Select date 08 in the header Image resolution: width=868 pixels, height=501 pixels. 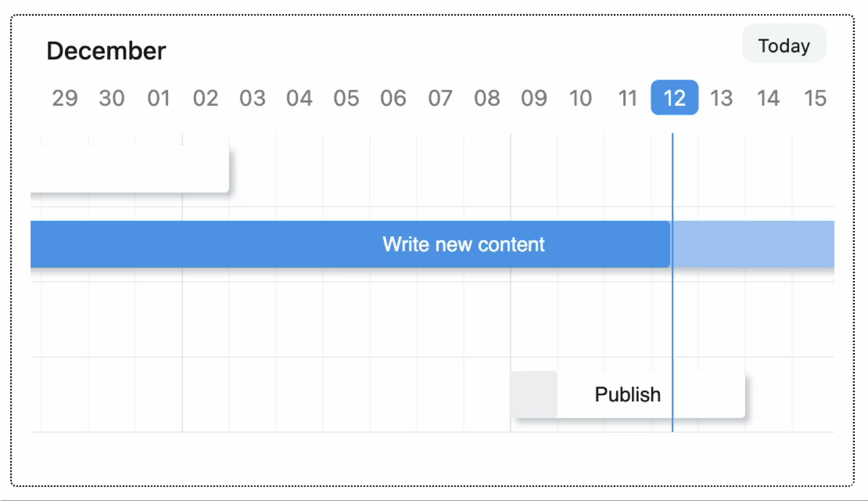pyautogui.click(x=487, y=98)
